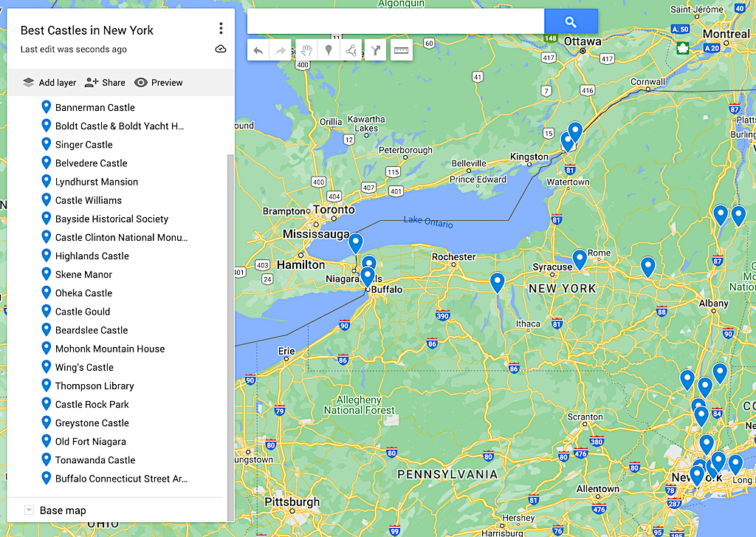Click Add layer
The height and width of the screenshot is (537, 756).
point(49,83)
